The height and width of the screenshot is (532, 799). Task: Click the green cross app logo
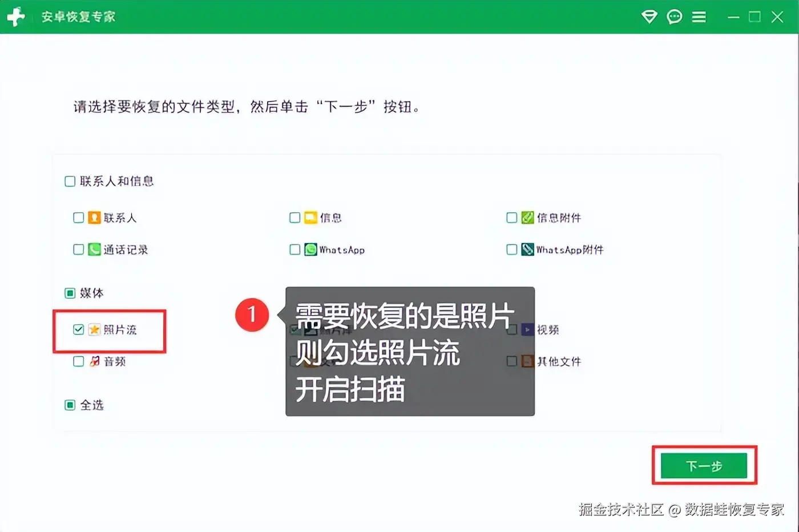click(16, 17)
